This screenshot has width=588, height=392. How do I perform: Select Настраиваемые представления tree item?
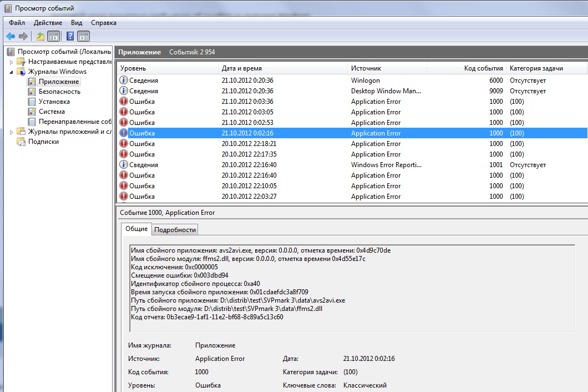[x=70, y=62]
